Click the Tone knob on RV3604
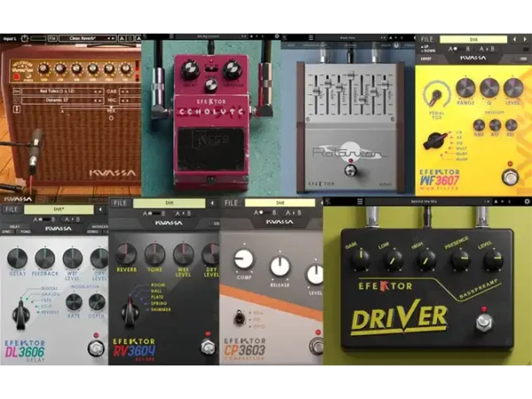Viewport: 532px width, 399px height. click(x=154, y=254)
